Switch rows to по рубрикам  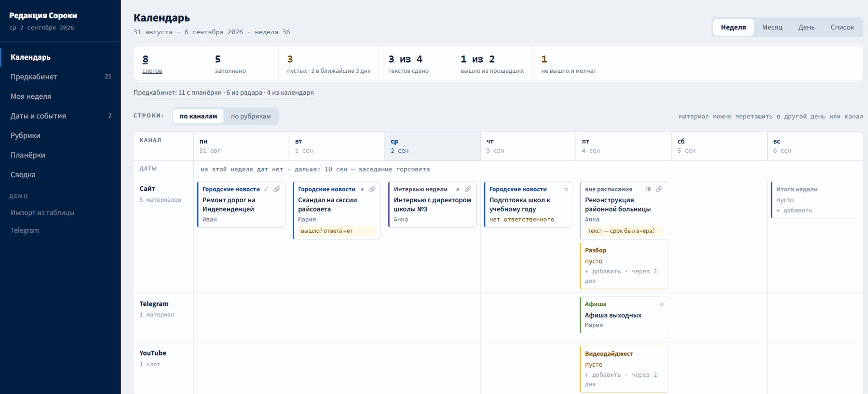tap(251, 116)
